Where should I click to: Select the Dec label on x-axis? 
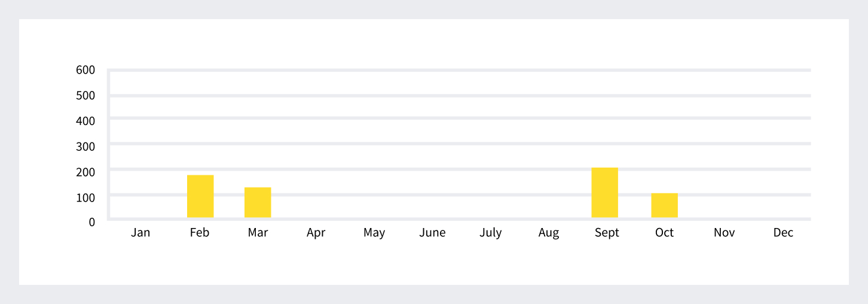tap(783, 233)
